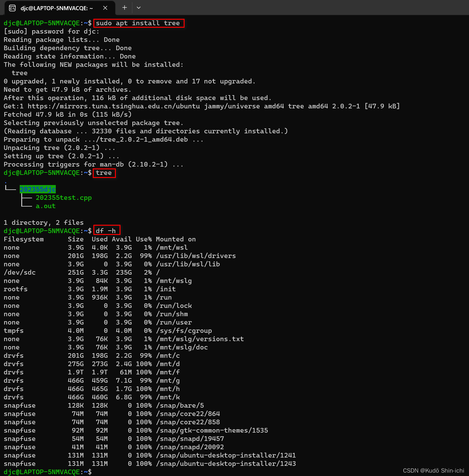Click the /dev/sdc filesystem entry
Screen dimensions: 469x476
click(20, 272)
